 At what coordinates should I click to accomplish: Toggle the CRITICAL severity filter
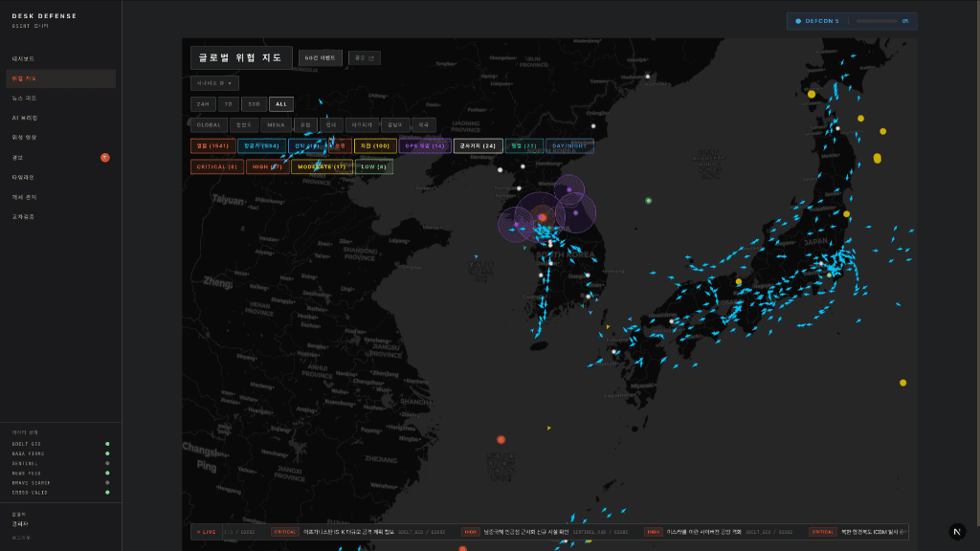click(x=216, y=166)
